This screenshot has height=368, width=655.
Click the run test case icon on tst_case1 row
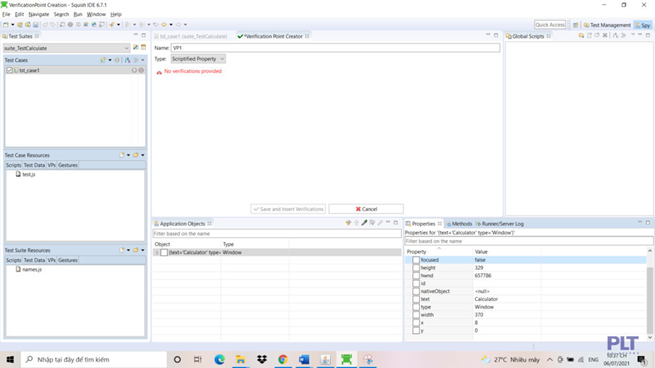[134, 70]
